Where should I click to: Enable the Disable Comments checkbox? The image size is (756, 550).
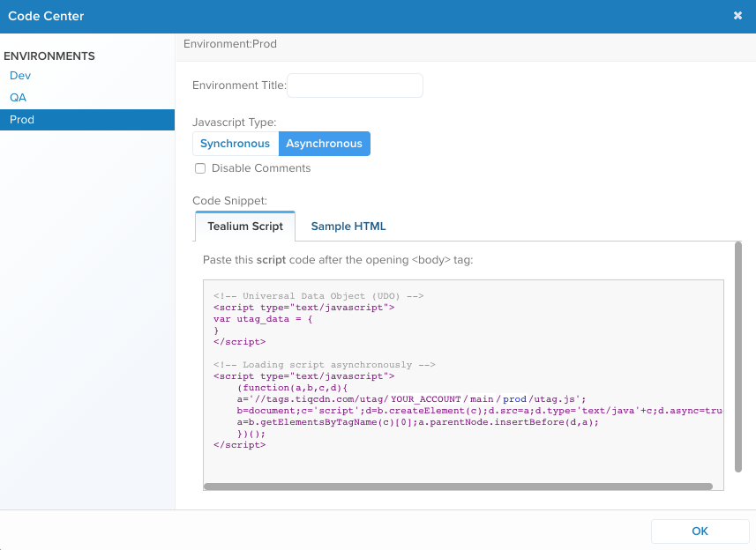200,168
